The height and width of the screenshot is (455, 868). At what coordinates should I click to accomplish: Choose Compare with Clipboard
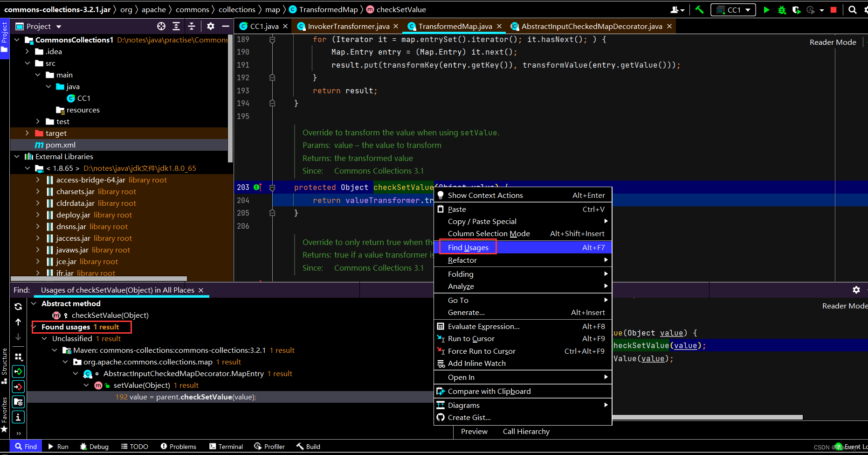point(523,391)
